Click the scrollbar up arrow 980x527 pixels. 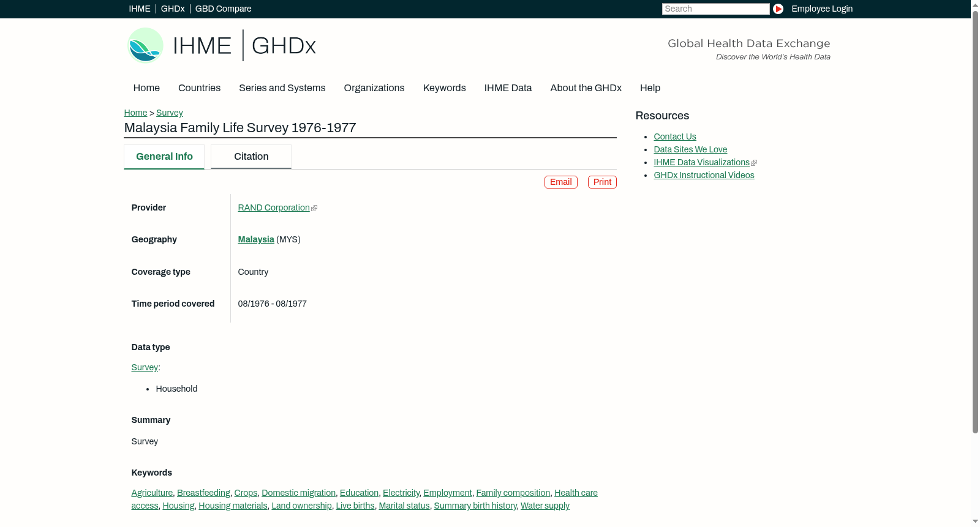pyautogui.click(x=975, y=4)
